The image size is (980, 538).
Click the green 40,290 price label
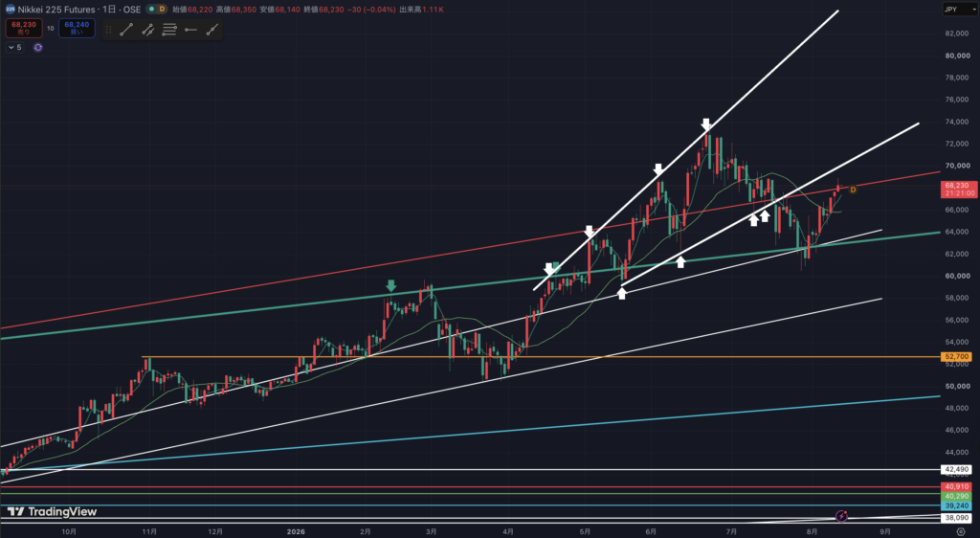(x=956, y=496)
